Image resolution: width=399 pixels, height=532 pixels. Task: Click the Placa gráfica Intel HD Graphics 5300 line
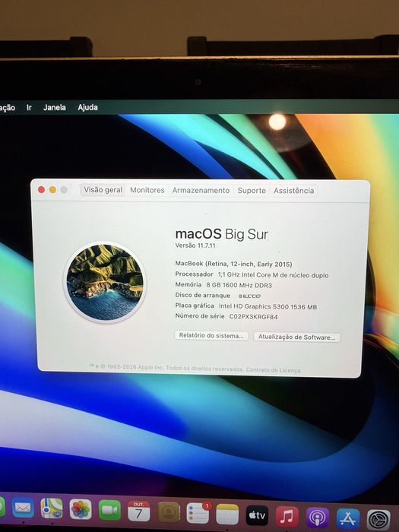point(246,306)
